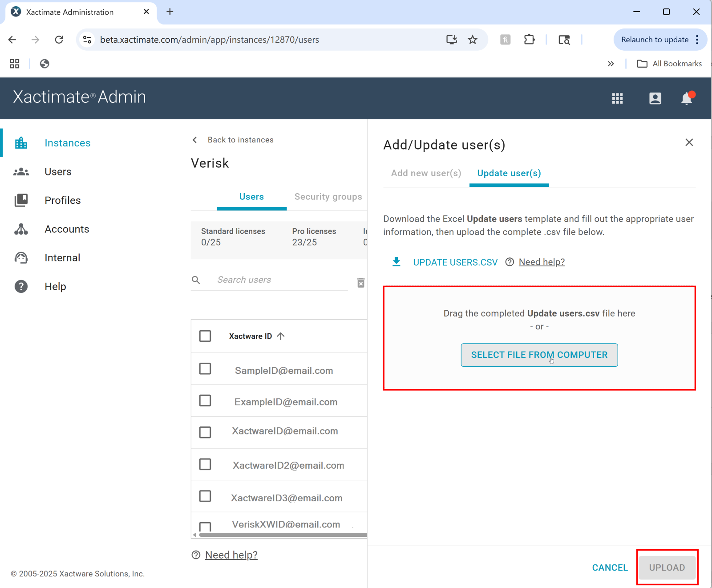Open Profiles in the sidebar
Viewport: 712px width, 588px height.
click(x=63, y=200)
